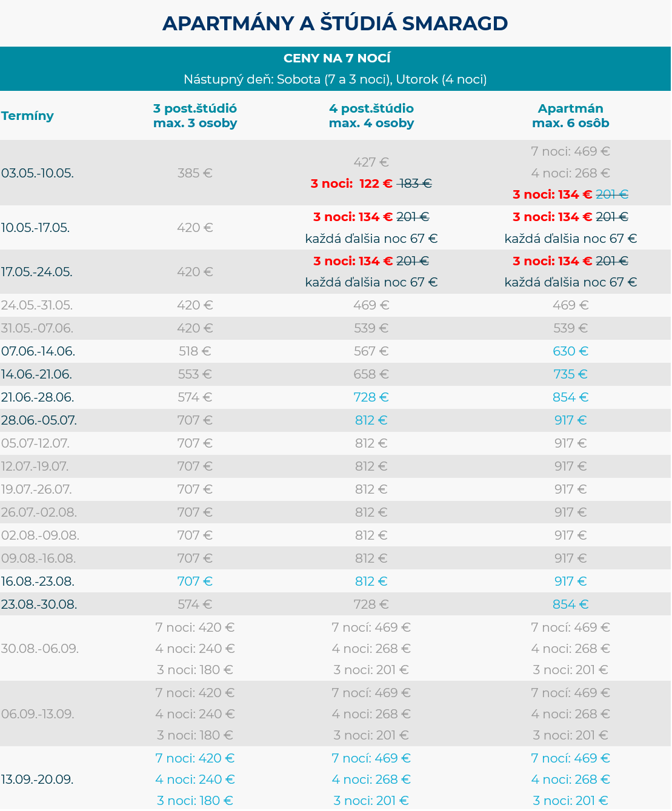Click the blue 707 € price for 16.08.-23.08.

coord(195,581)
